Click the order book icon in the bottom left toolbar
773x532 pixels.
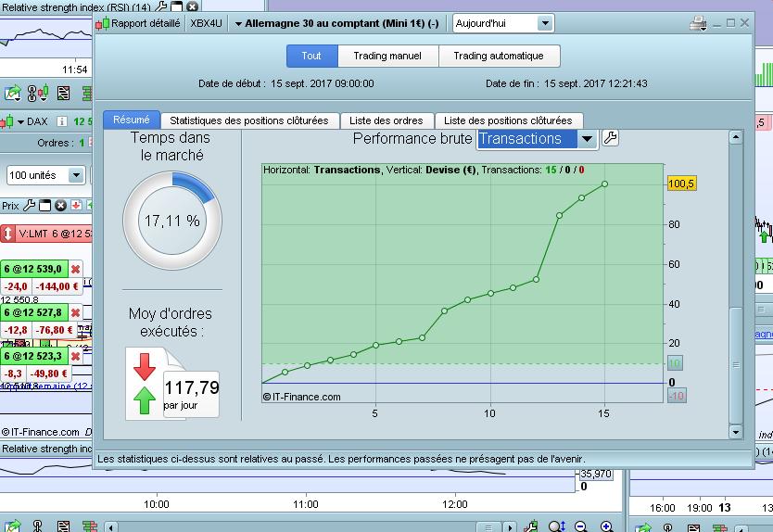pos(90,526)
